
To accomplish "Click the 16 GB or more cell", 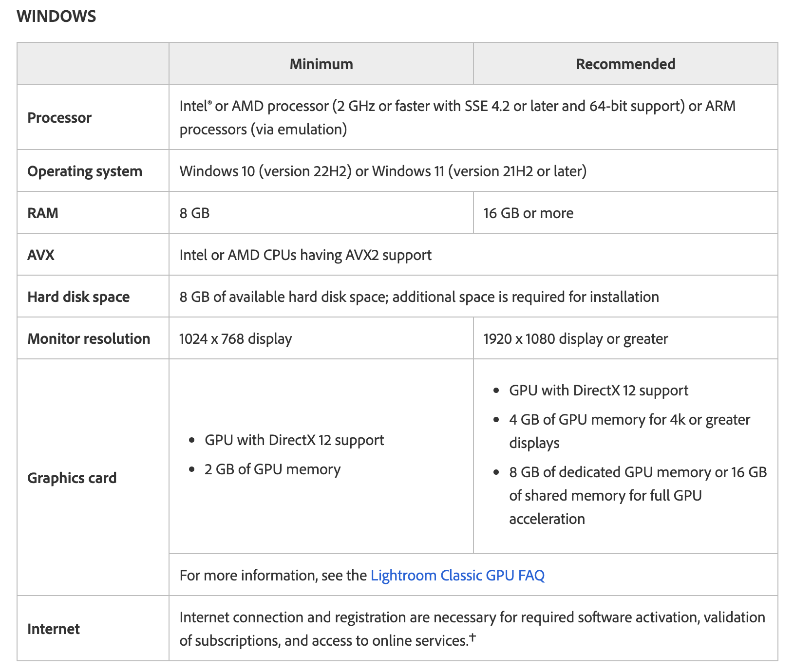I will point(528,213).
